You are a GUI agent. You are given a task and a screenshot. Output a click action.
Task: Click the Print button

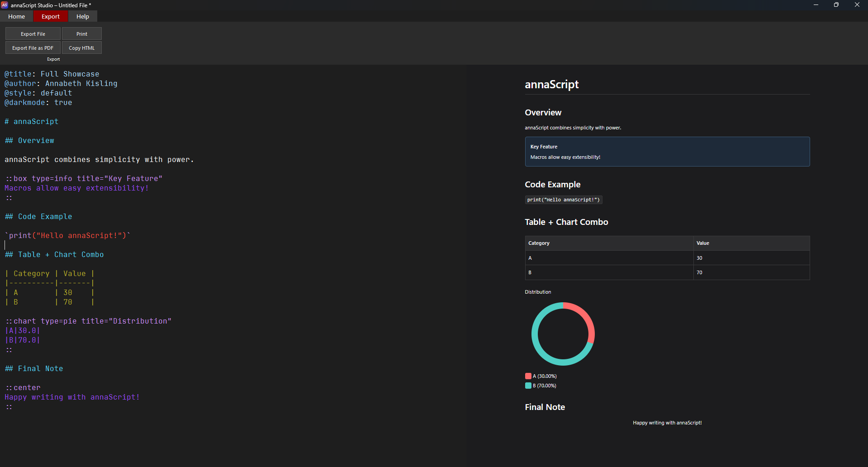(82, 34)
